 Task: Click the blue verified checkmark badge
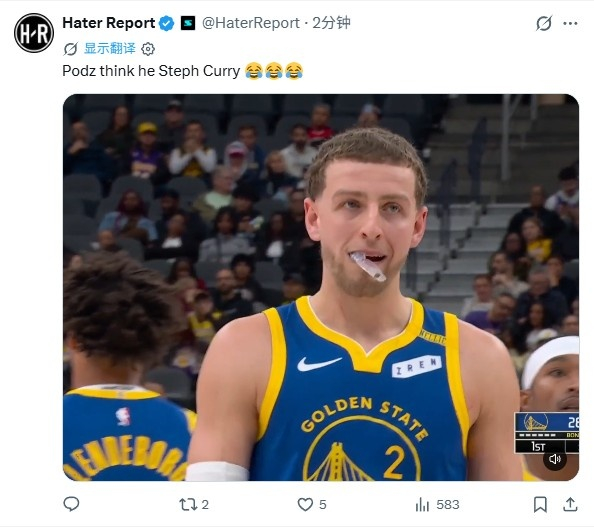(x=166, y=23)
